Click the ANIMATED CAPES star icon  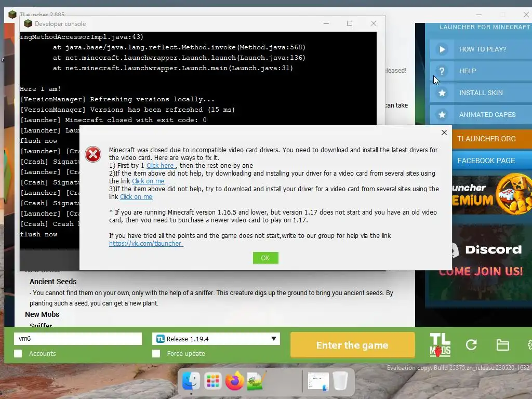(x=442, y=115)
